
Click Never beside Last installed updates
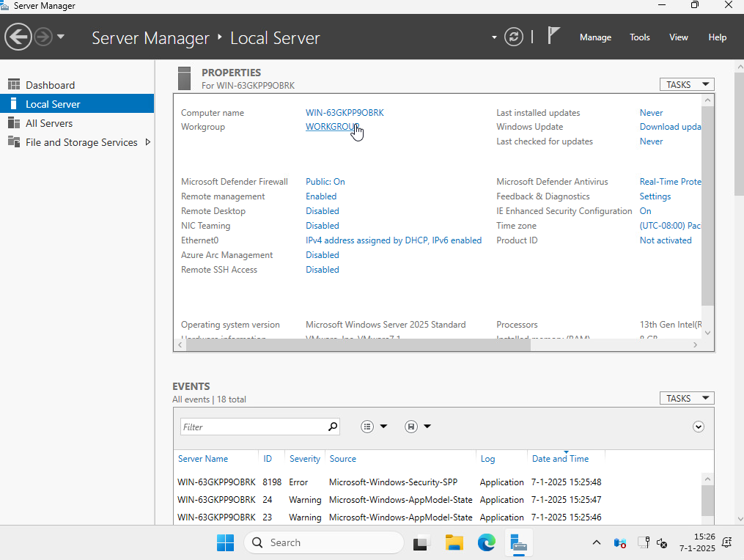coord(651,112)
